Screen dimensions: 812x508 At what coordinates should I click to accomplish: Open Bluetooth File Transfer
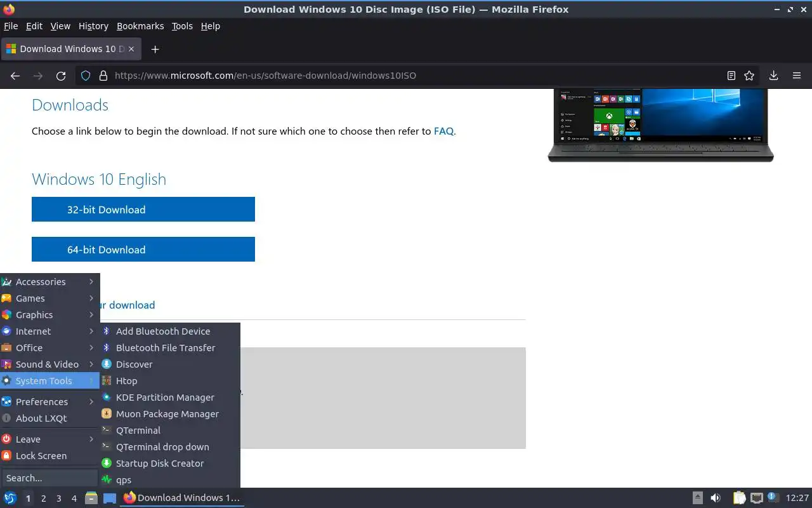170,347
